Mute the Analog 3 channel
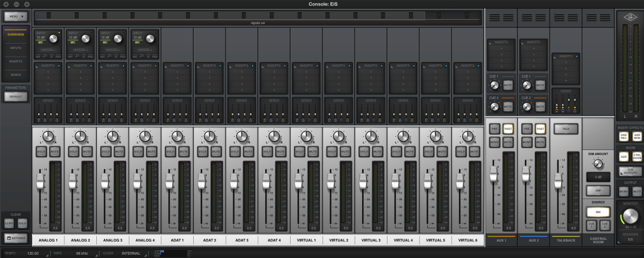The height and width of the screenshot is (258, 644). pyautogui.click(x=119, y=151)
